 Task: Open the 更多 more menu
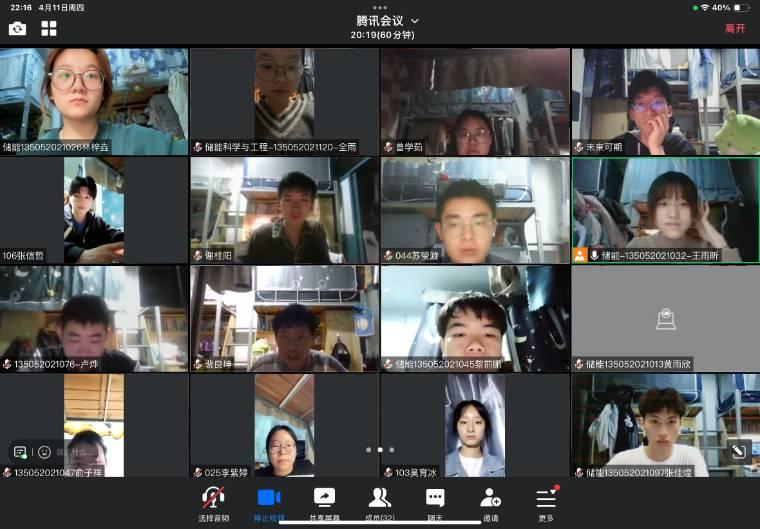[x=546, y=498]
